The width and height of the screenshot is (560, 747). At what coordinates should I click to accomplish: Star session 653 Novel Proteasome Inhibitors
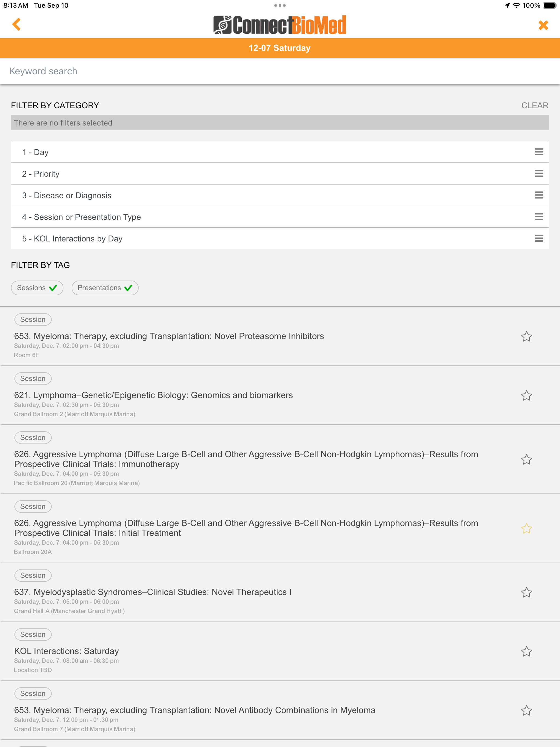(526, 336)
